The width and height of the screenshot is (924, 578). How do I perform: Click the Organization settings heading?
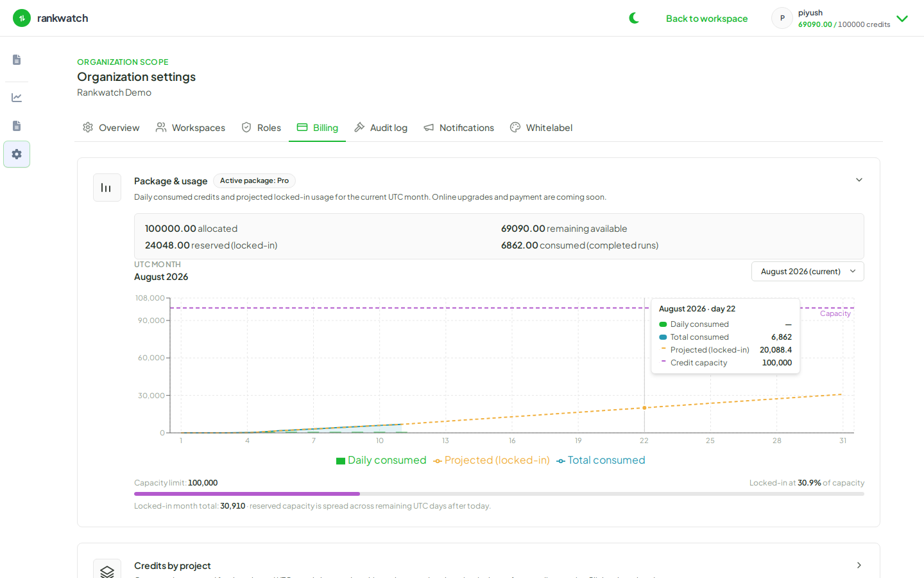click(x=137, y=77)
